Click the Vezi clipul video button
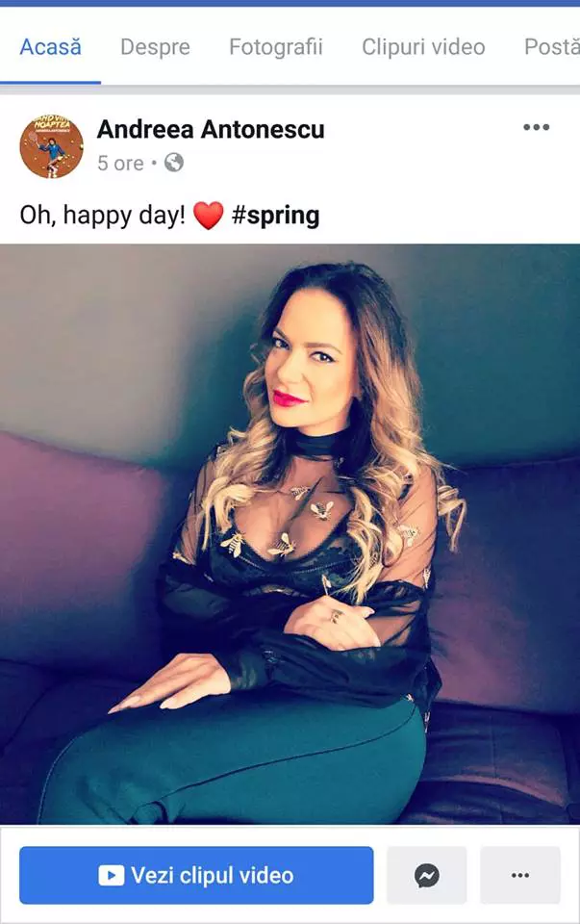This screenshot has width=580, height=924. [196, 875]
